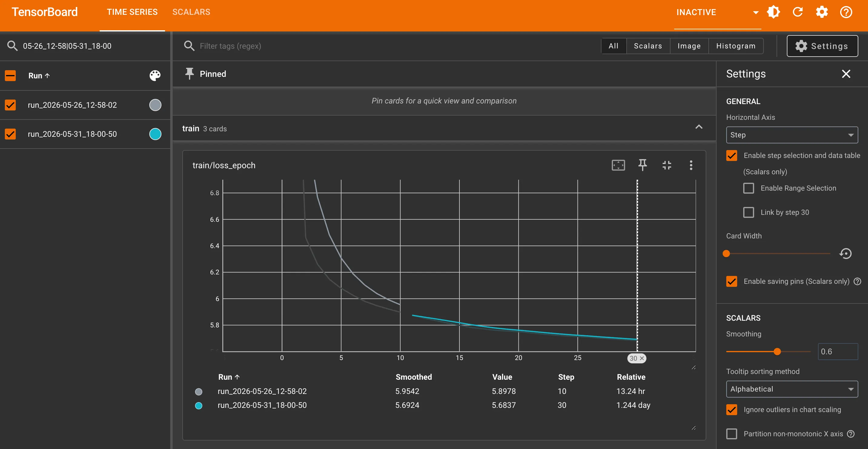Click the Pinned section pin icon
The image size is (868, 449).
[189, 74]
